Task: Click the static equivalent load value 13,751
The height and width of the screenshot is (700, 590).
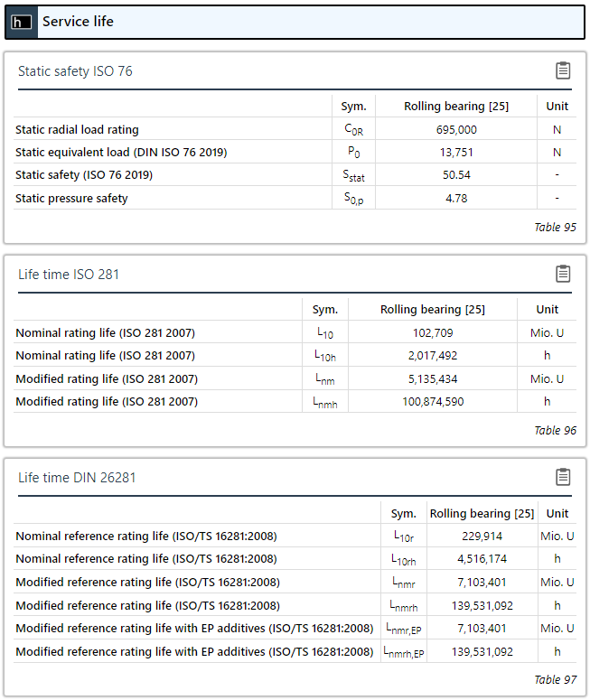Action: (x=456, y=153)
